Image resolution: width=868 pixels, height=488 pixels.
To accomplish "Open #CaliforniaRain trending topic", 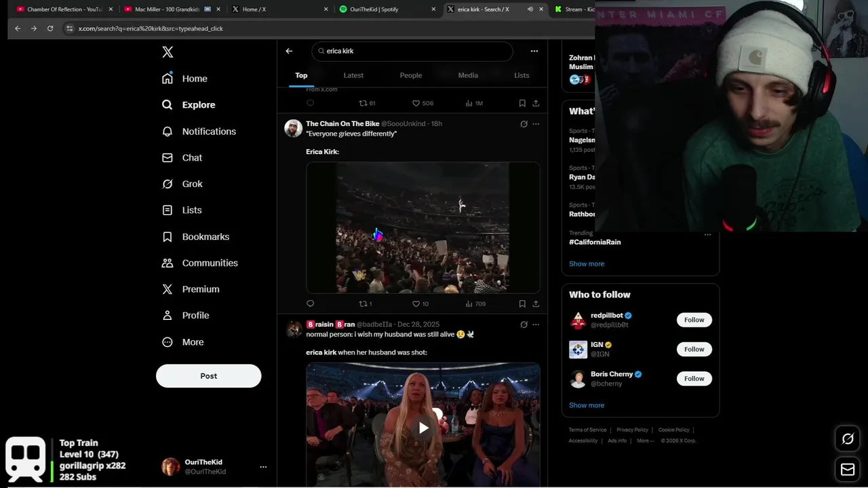I will coord(595,242).
